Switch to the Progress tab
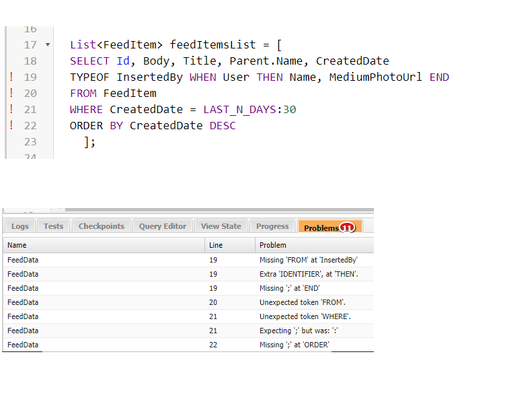 (272, 226)
